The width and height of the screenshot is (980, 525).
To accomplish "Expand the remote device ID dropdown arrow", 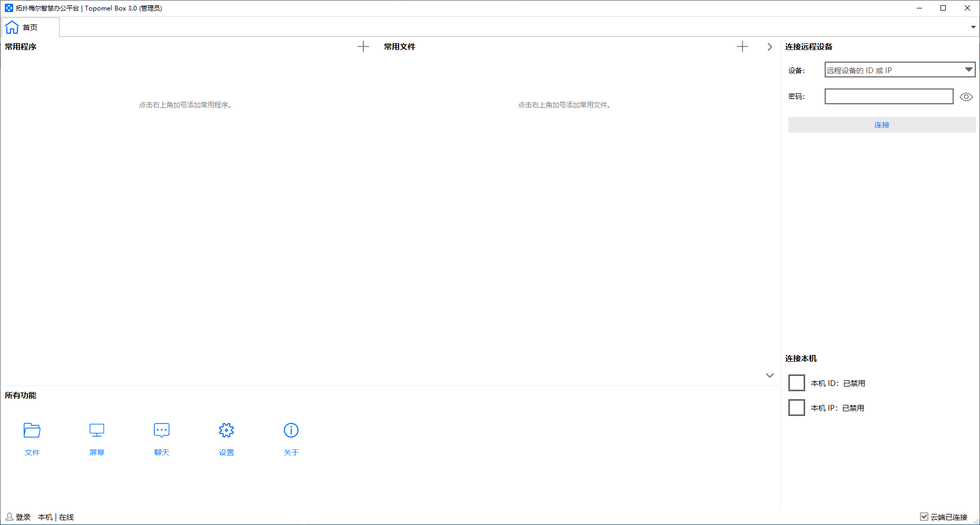I will (968, 70).
